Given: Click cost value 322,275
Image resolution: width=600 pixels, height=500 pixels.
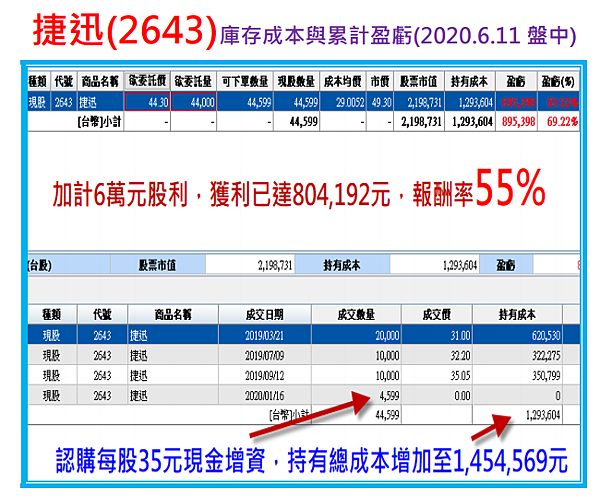Looking at the screenshot, I should tap(546, 356).
